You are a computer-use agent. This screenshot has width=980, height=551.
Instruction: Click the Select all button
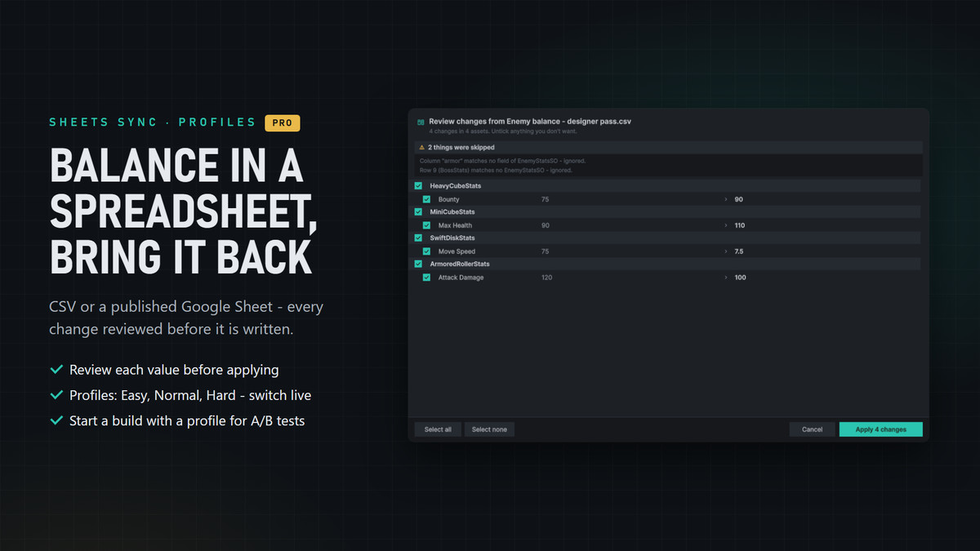[x=438, y=429]
